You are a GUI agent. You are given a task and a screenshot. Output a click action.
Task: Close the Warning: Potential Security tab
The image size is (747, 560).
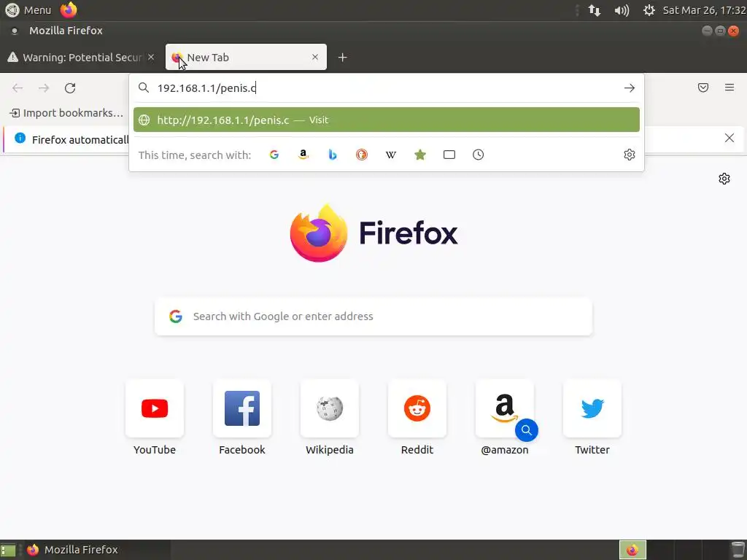tap(151, 57)
